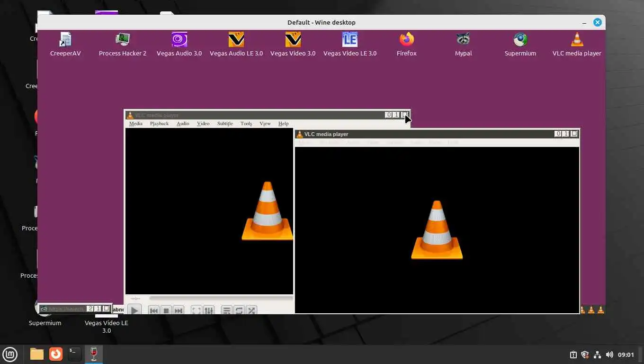Open the Help menu in VLC
This screenshot has width=644, height=364.
283,123
